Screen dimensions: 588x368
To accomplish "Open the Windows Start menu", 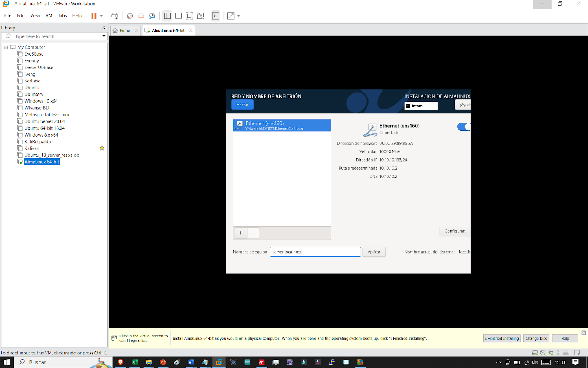I will coord(7,362).
